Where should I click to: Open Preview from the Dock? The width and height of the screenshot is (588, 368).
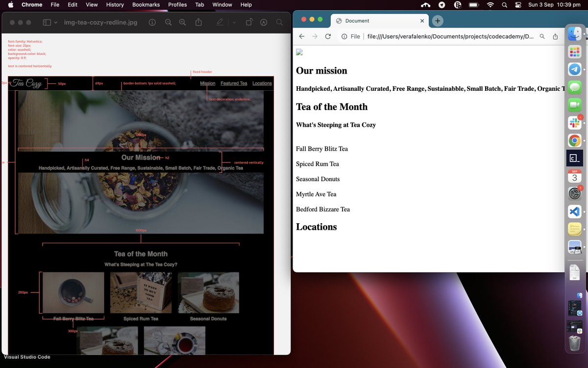(575, 247)
